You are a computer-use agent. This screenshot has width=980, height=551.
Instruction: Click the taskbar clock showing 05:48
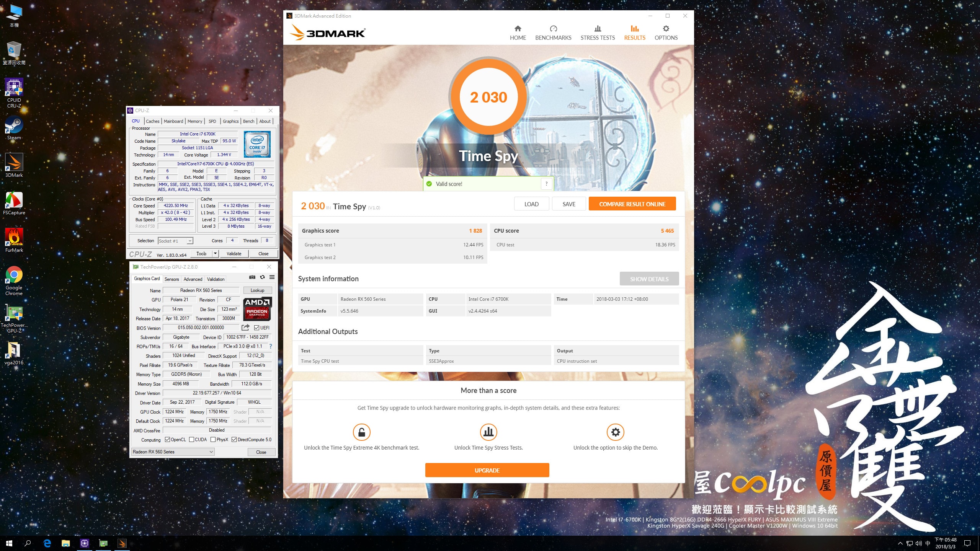tap(946, 543)
